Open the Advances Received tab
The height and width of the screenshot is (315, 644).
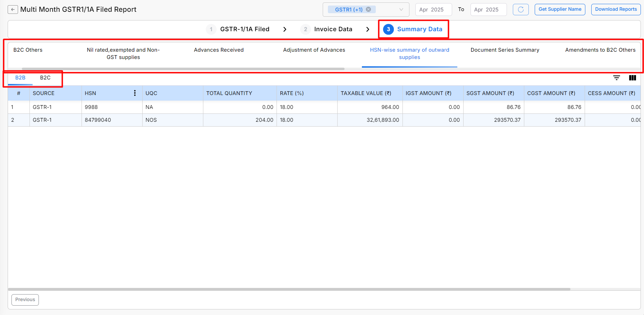coord(219,50)
